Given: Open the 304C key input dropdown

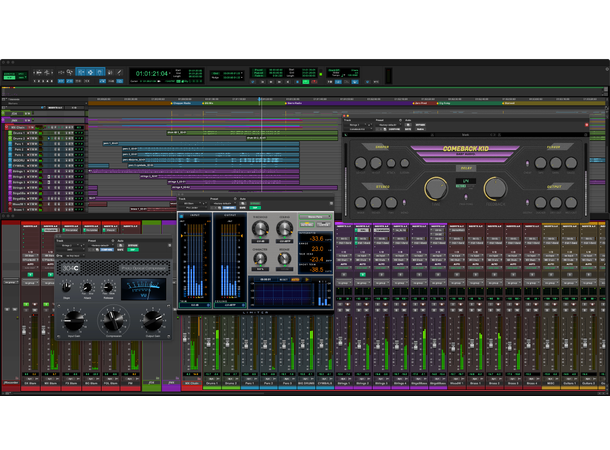Looking at the screenshot, I should click(x=75, y=256).
